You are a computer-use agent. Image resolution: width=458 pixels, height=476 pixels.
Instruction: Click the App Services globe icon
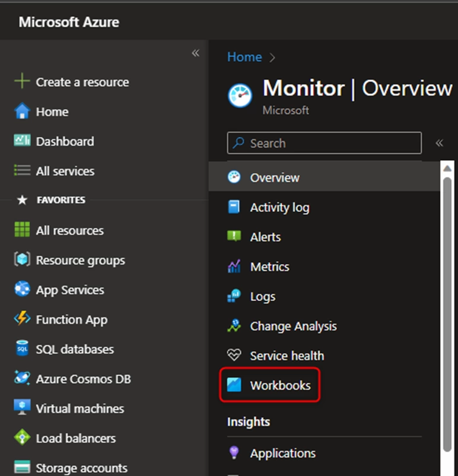(22, 289)
